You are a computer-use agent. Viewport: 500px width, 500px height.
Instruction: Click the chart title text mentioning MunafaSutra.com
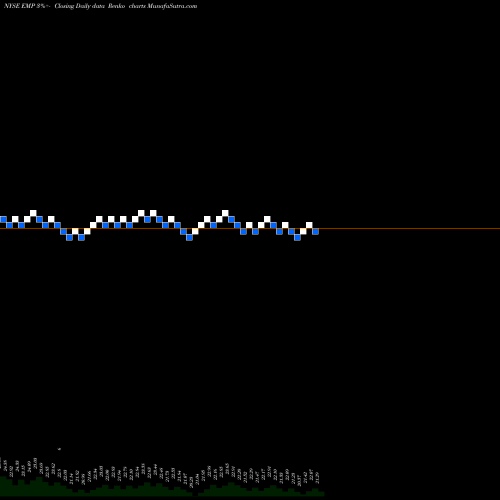click(100, 6)
